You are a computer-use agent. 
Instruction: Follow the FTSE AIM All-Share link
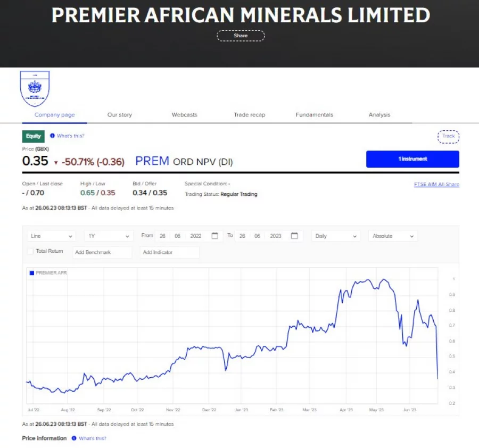pyautogui.click(x=435, y=184)
